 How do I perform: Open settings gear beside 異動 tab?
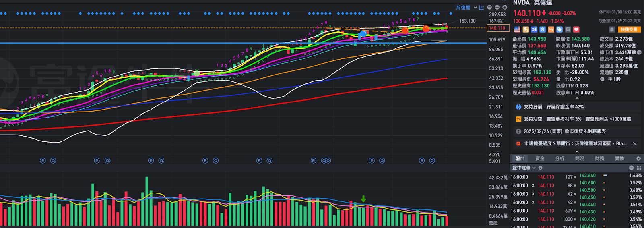coord(638,158)
